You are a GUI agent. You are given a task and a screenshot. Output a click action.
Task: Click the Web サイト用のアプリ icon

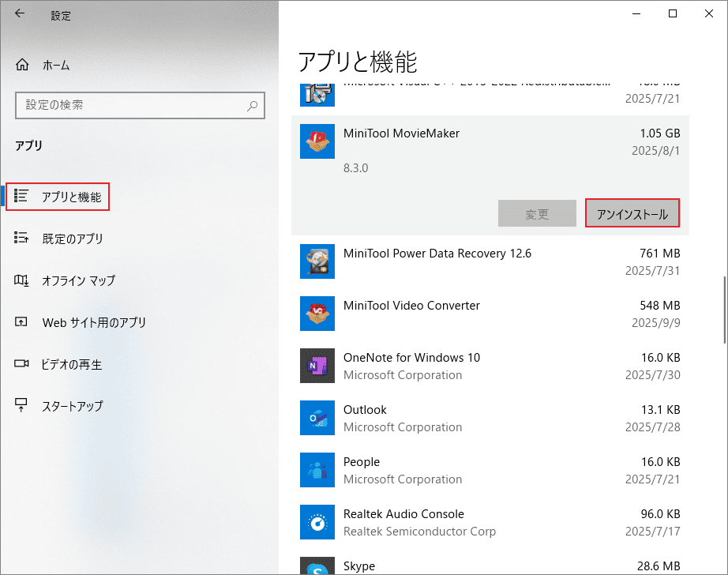pos(21,322)
